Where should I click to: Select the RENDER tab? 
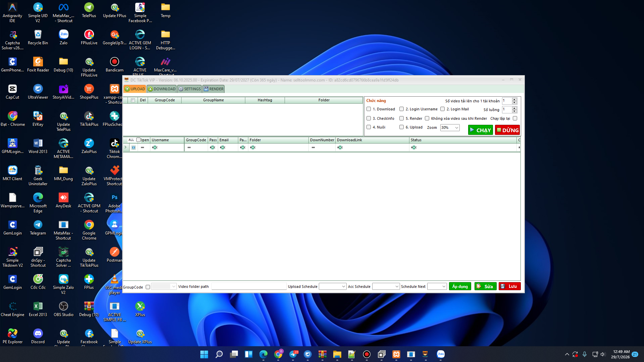[213, 89]
